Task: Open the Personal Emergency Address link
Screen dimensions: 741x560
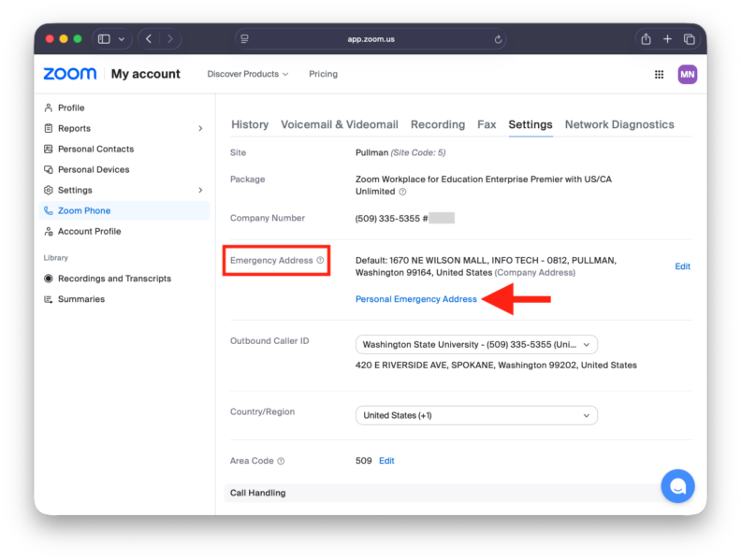Action: pos(415,299)
